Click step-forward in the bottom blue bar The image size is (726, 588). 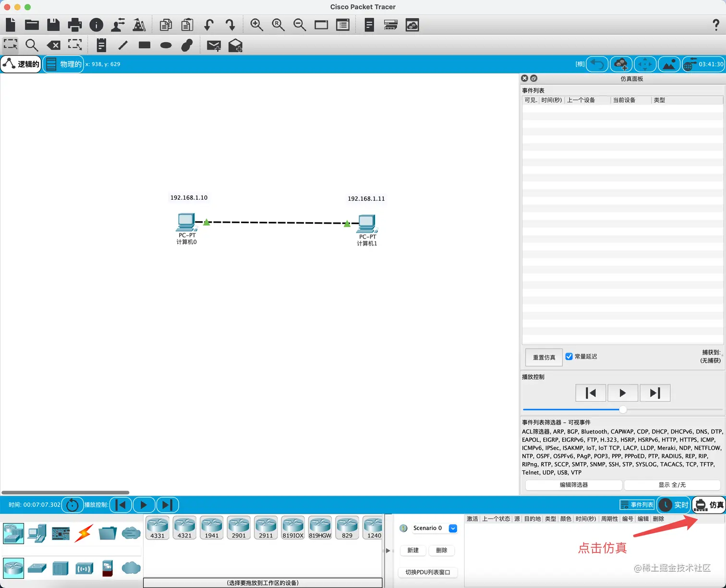(x=167, y=505)
